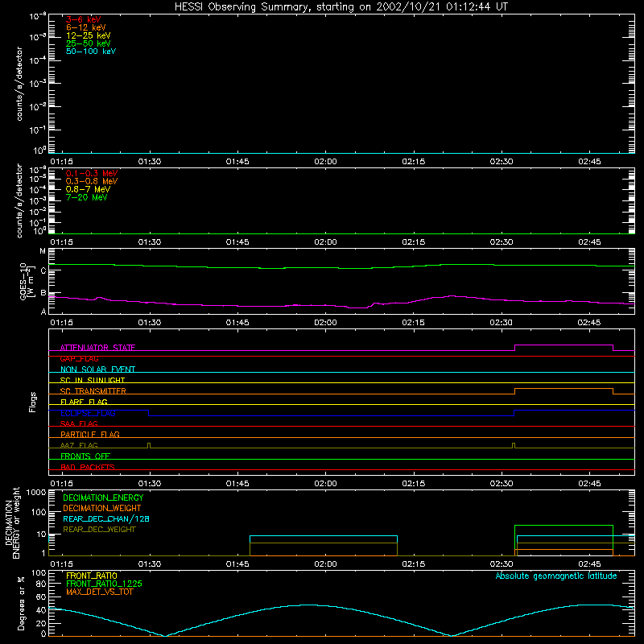This screenshot has height=644, width=644.
Task: Click the REAR_DEC_CHAN/128 legend label
Action: 106,519
